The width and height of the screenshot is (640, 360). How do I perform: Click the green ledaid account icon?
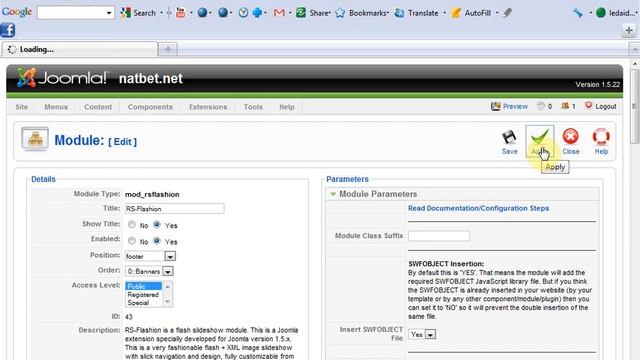click(x=600, y=13)
